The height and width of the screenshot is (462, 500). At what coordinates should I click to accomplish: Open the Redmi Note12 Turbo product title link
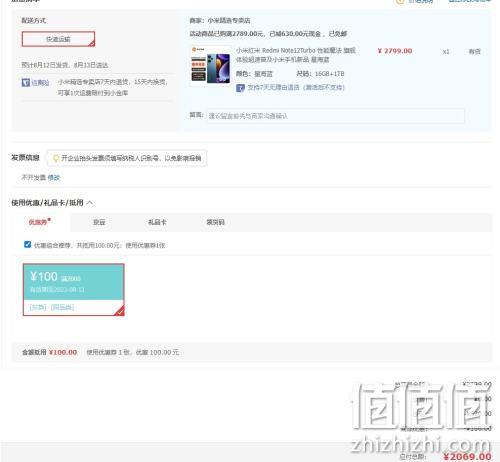pos(296,55)
